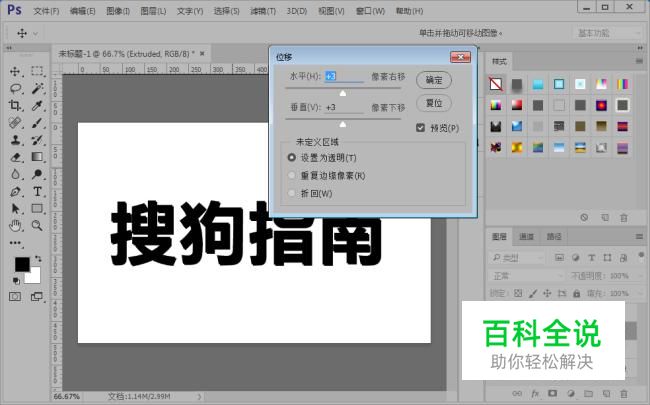Open the Move tool preset dropdown arrow
The height and width of the screenshot is (405, 650).
point(36,33)
